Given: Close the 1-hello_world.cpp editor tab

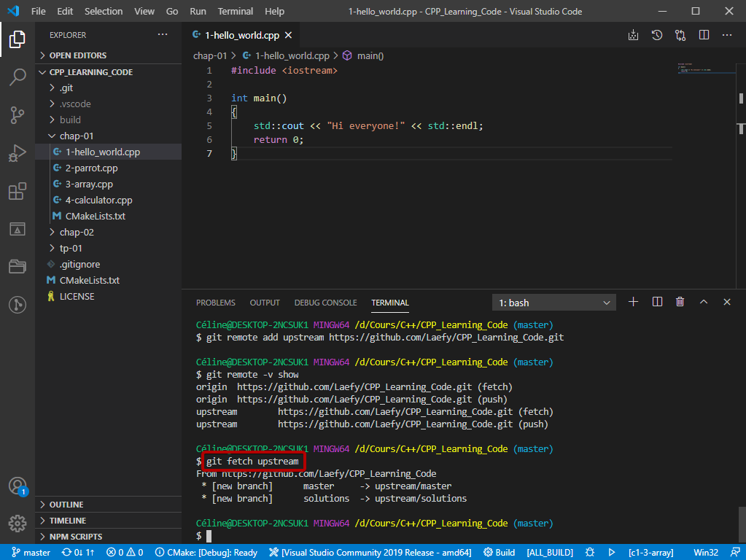Looking at the screenshot, I should pyautogui.click(x=288, y=35).
